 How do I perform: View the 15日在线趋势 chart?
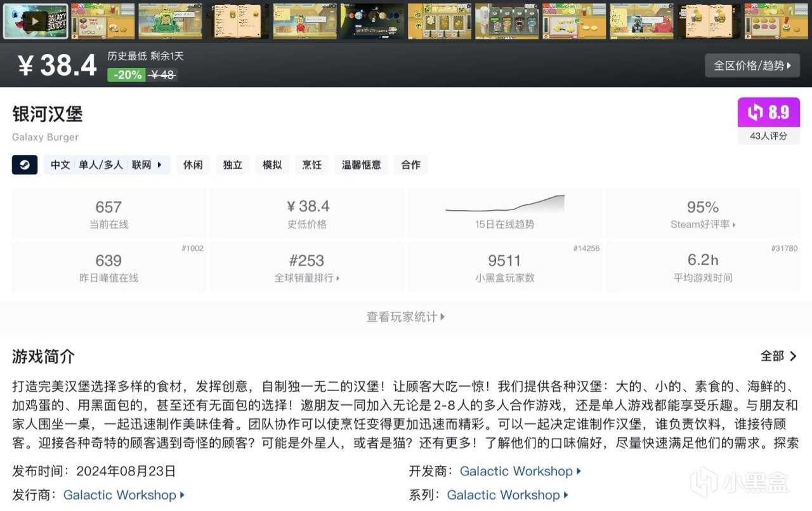(x=505, y=213)
